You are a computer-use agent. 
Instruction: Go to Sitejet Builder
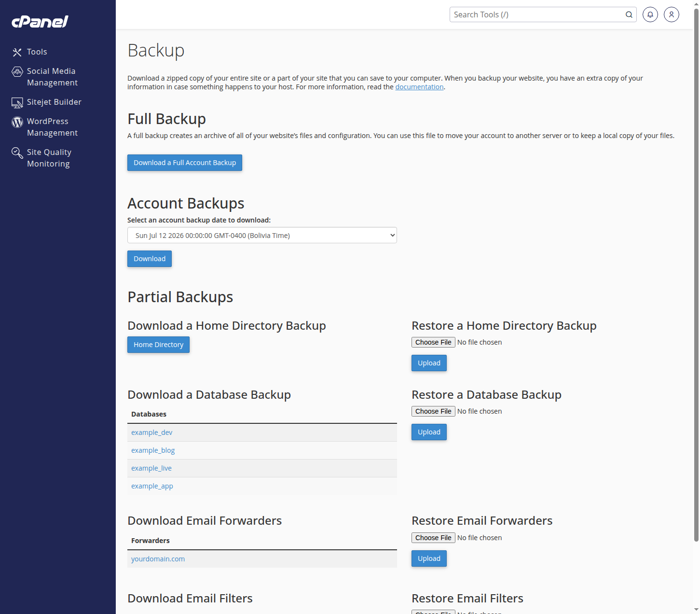(x=54, y=102)
